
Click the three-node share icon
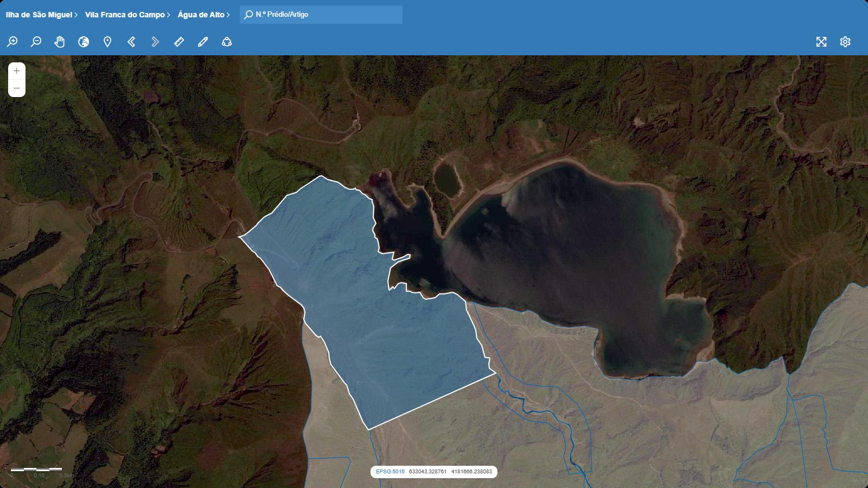(227, 42)
